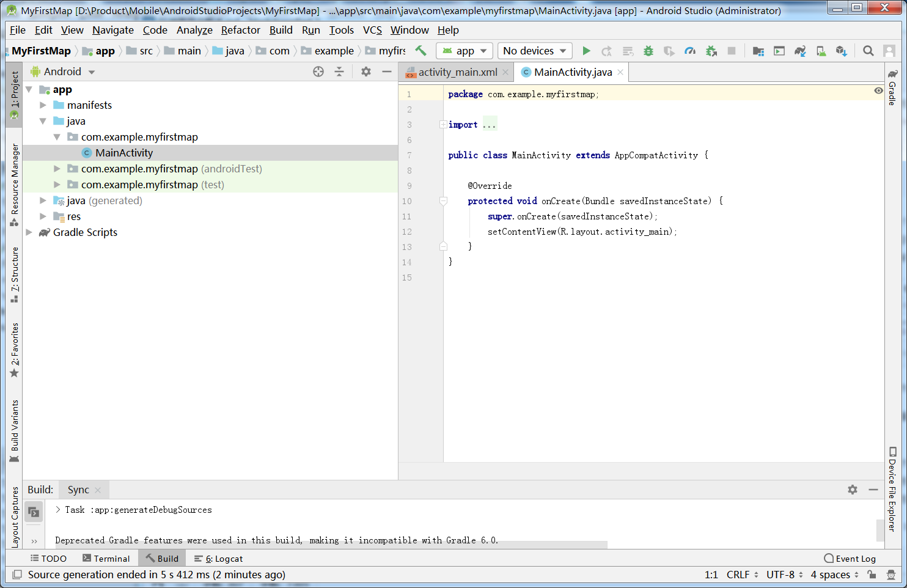Viewport: 907px width, 588px height.
Task: Open Build panel settings gear
Action: click(853, 490)
